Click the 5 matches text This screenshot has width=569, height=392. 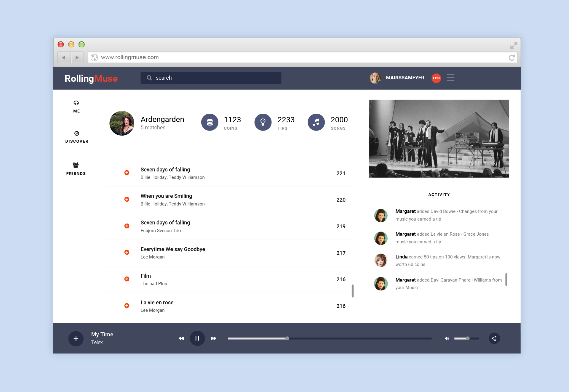(x=153, y=128)
